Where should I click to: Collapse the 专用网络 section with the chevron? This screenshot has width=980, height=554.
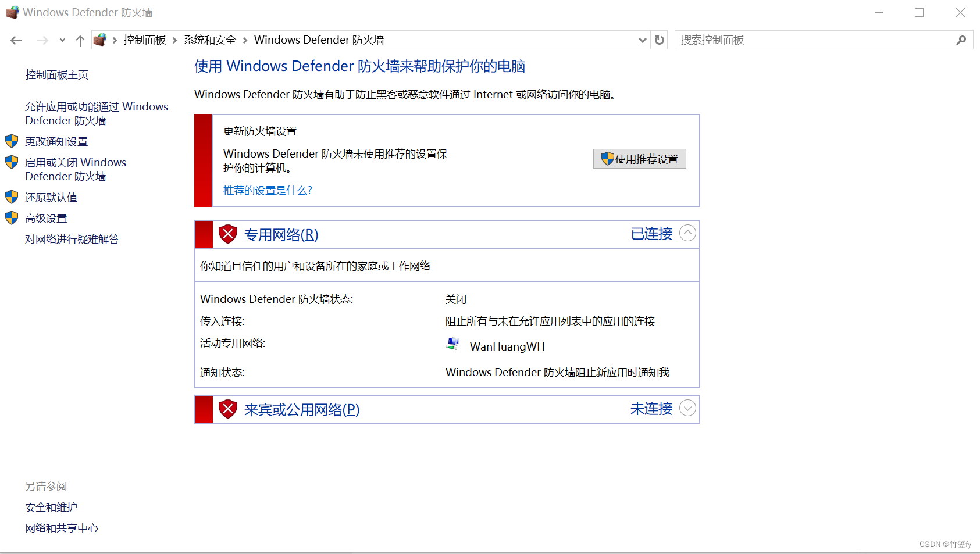point(687,233)
